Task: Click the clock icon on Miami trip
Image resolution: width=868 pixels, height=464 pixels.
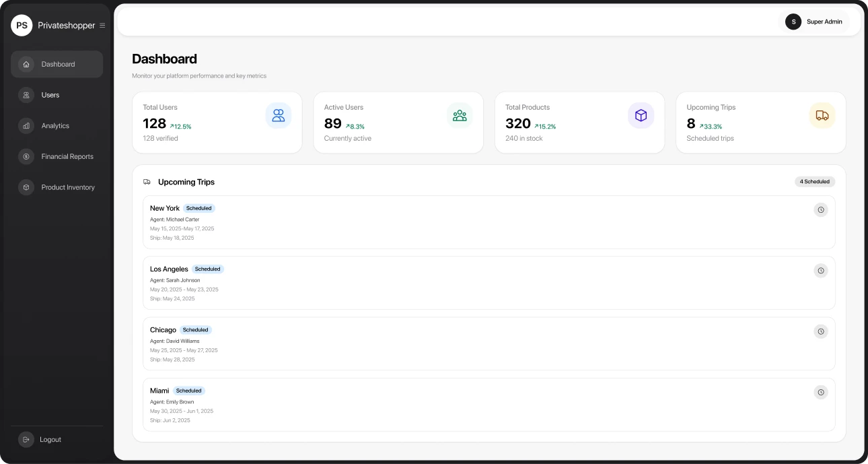Action: pyautogui.click(x=821, y=392)
